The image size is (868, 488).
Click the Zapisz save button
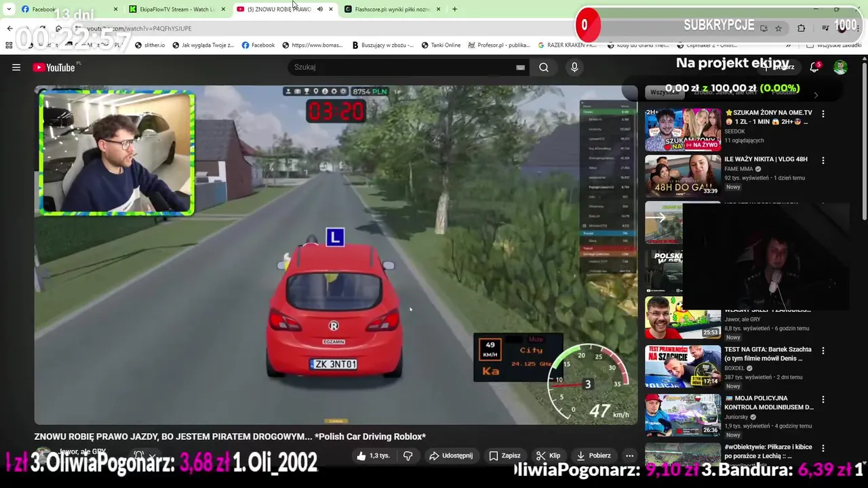coord(505,455)
